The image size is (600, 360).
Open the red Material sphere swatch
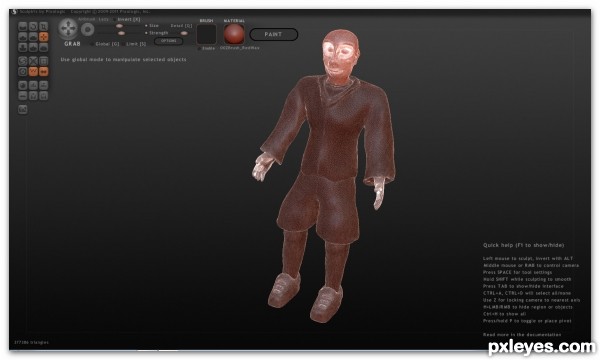[x=234, y=34]
